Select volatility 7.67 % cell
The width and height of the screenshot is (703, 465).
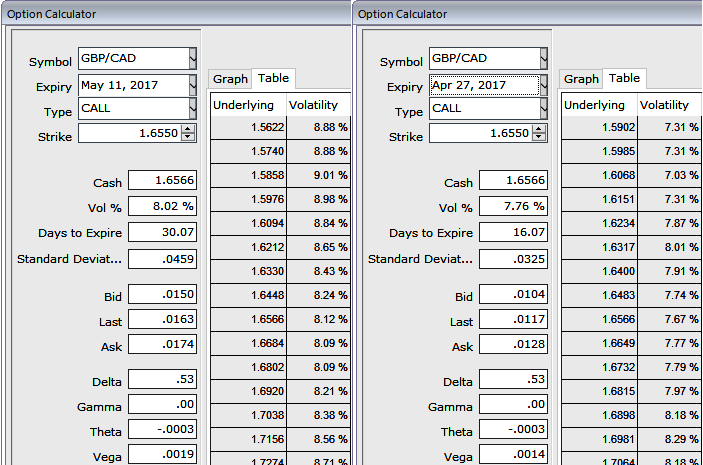coord(669,319)
